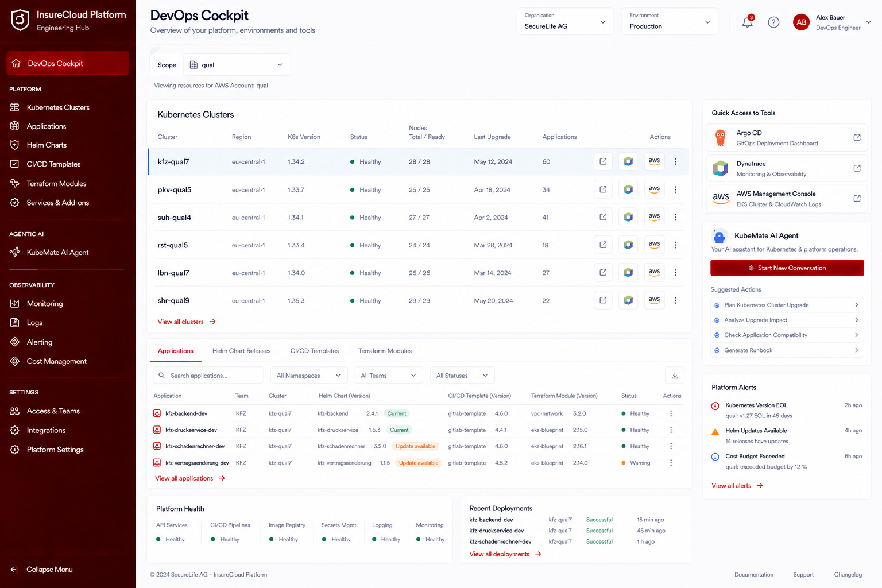This screenshot has width=882, height=588.
Task: Download applications list export icon
Action: tap(675, 376)
